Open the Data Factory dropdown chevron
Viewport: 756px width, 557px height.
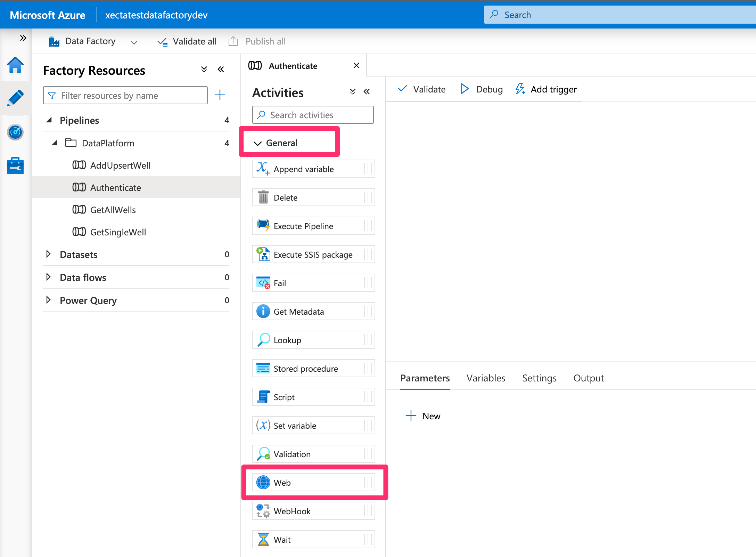pyautogui.click(x=134, y=42)
